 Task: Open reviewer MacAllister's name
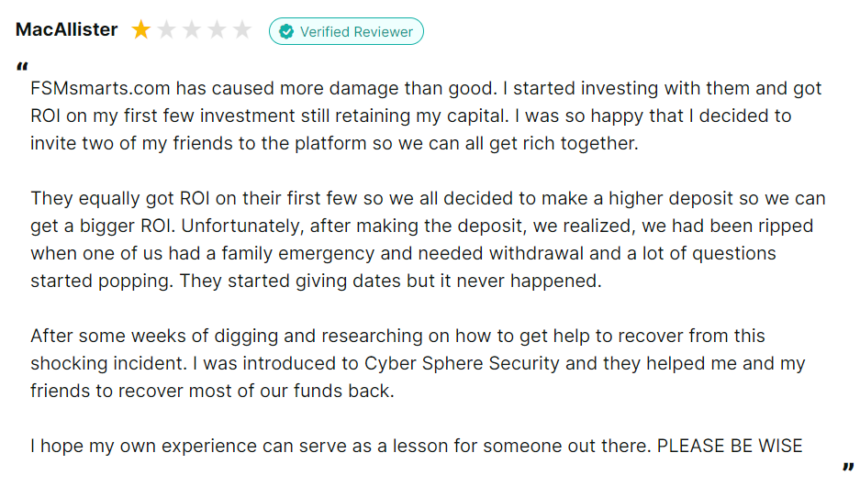(x=66, y=29)
